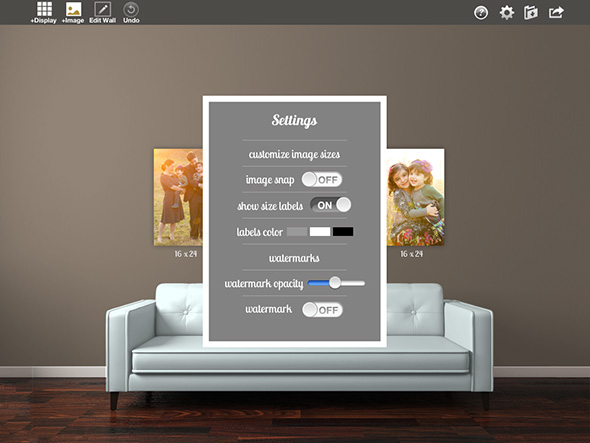Select the family photo on the left

178,197
